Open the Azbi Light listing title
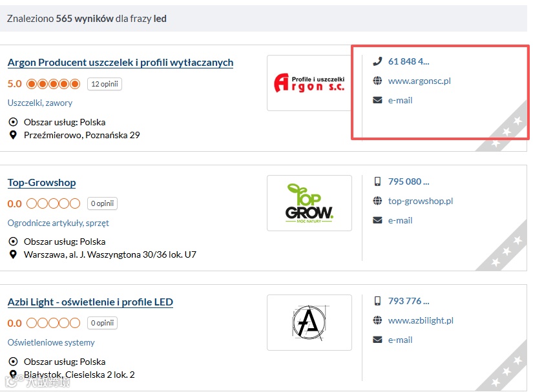The image size is (533, 392). pos(90,302)
